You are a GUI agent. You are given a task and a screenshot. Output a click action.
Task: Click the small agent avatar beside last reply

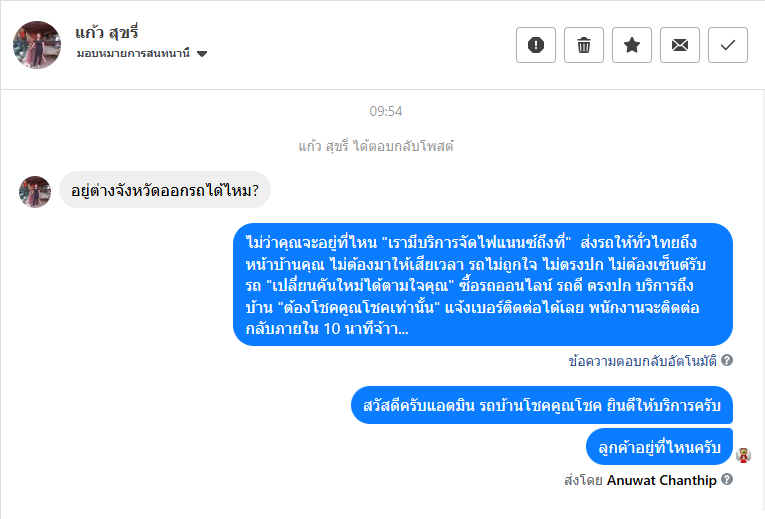point(743,455)
